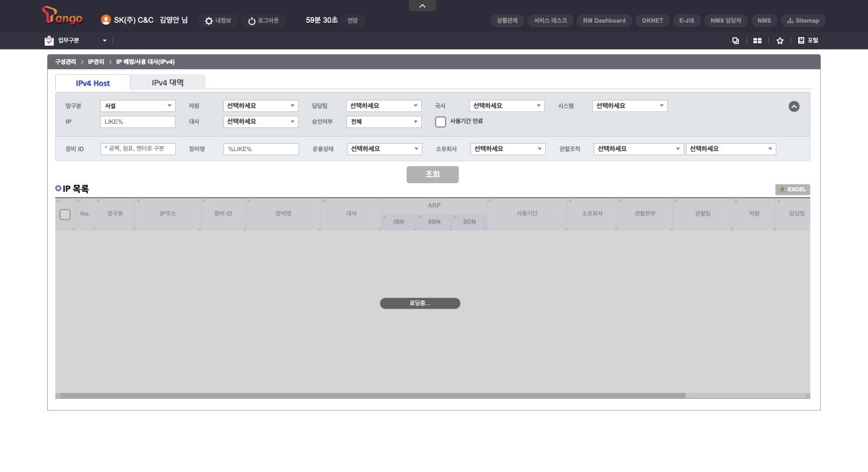Click 장비 ID input field
The width and height of the screenshot is (868, 472).
coord(138,149)
